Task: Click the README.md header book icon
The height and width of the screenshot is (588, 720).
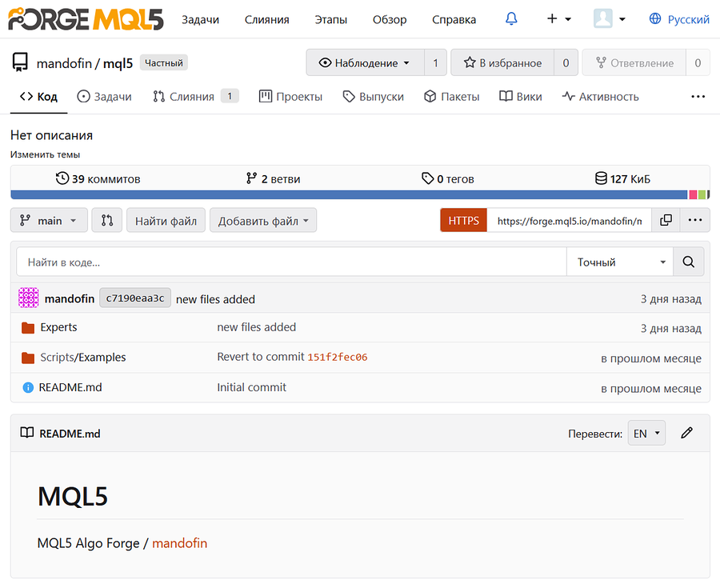Action: tap(27, 432)
